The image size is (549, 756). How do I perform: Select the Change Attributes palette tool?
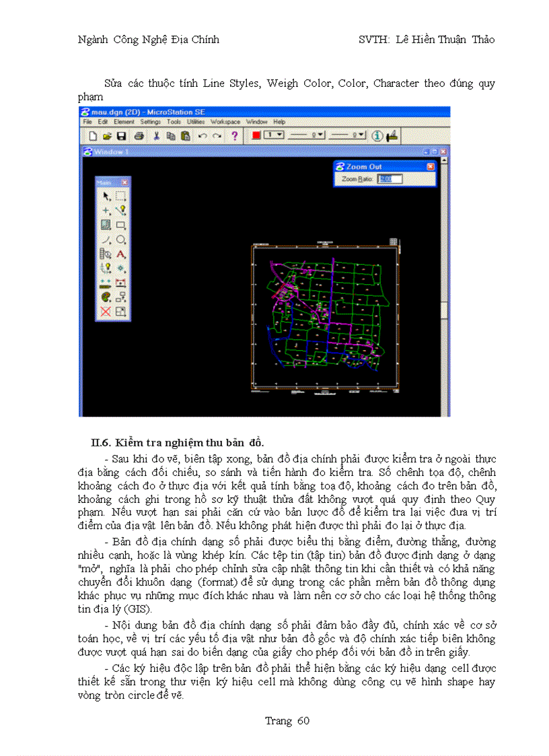click(x=106, y=297)
